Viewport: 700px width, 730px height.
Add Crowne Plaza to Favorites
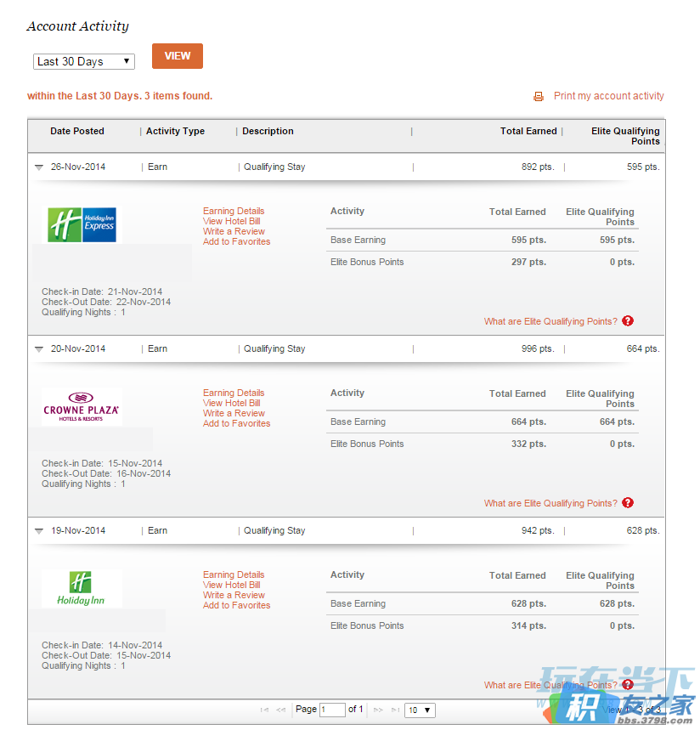[x=236, y=424]
